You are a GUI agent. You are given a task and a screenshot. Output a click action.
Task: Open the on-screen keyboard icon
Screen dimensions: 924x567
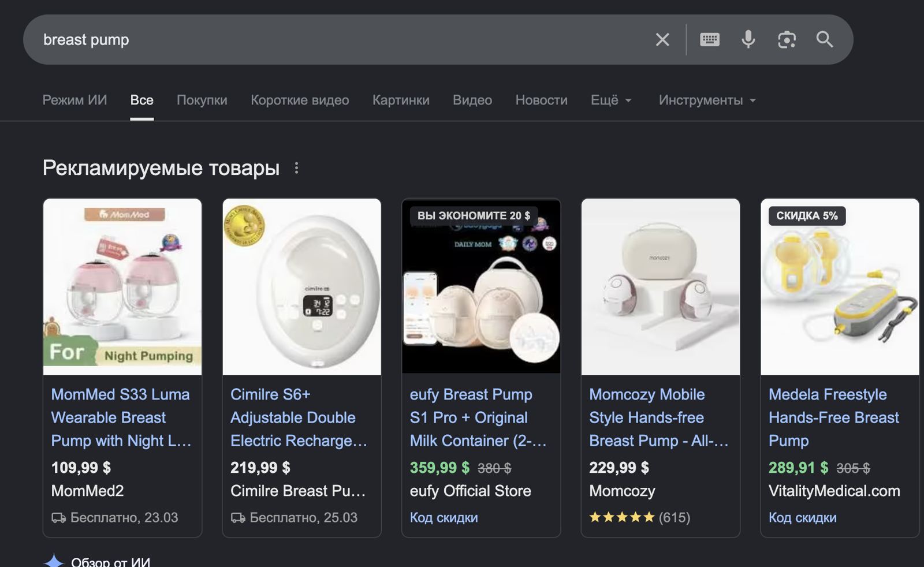(710, 39)
